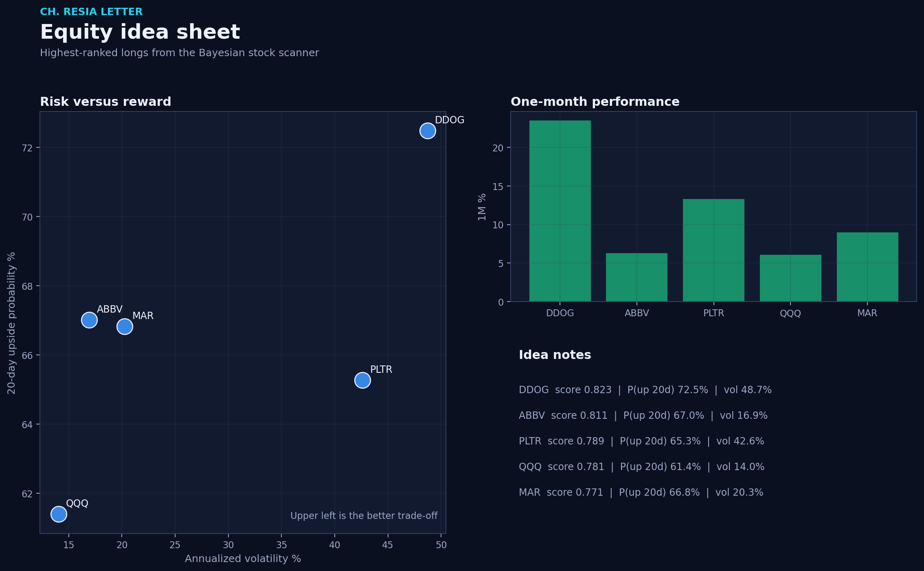The width and height of the screenshot is (924, 571).
Task: Click the MAR performance bar
Action: click(867, 267)
